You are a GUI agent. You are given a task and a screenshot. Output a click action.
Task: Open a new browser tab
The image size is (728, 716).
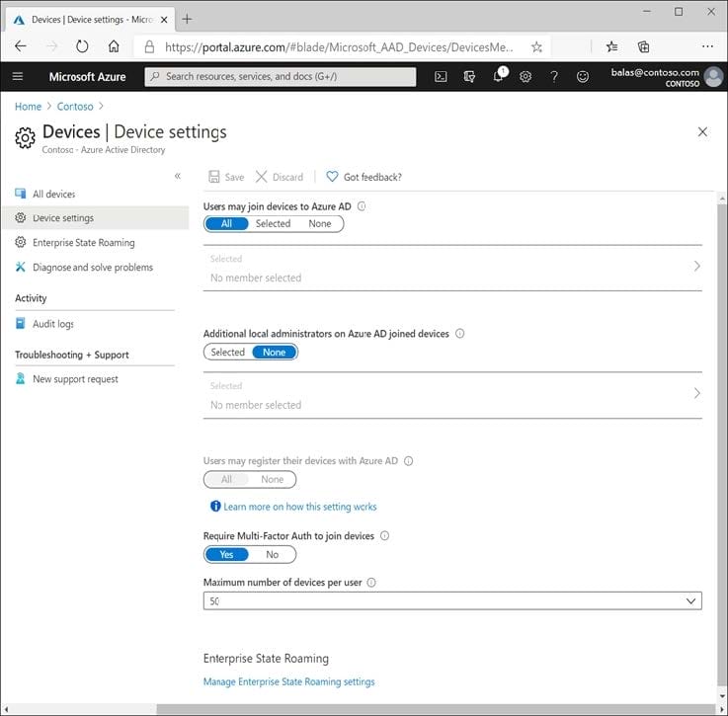pos(187,19)
